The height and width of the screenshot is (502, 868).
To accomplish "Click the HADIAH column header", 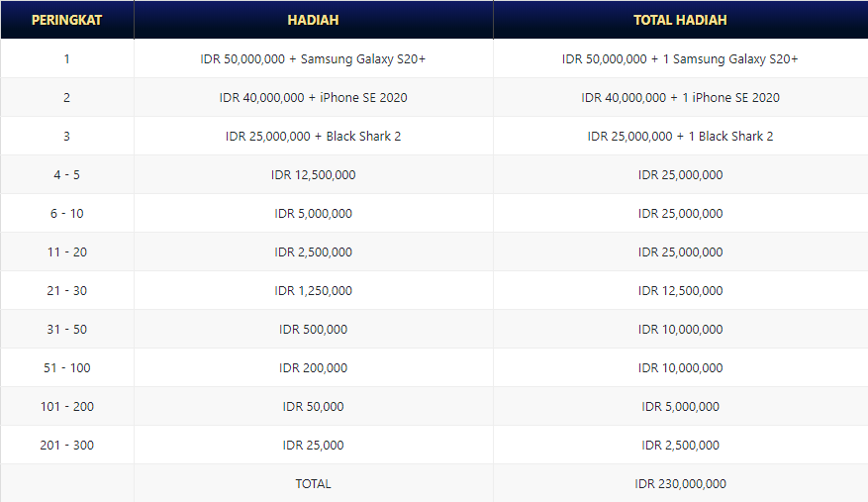I will pos(314,20).
